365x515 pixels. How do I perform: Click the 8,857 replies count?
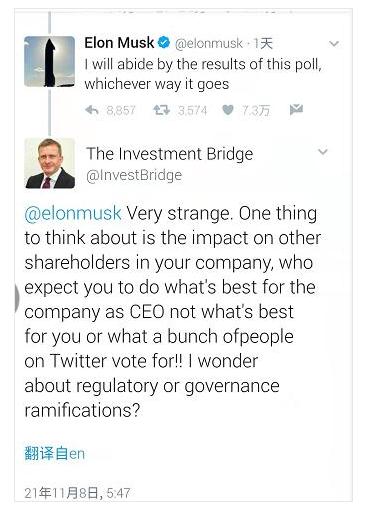[121, 110]
